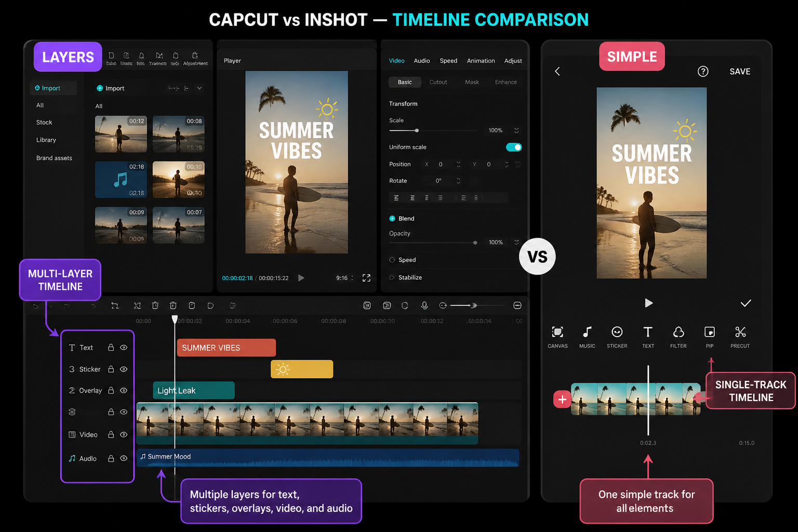The image size is (798, 532).
Task: Click the Position X stepper arrows
Action: tap(458, 164)
